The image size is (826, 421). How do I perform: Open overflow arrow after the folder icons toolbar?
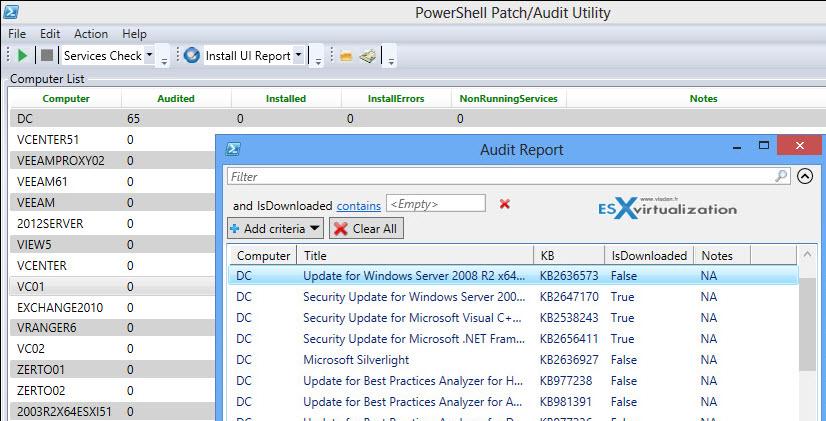coord(391,60)
